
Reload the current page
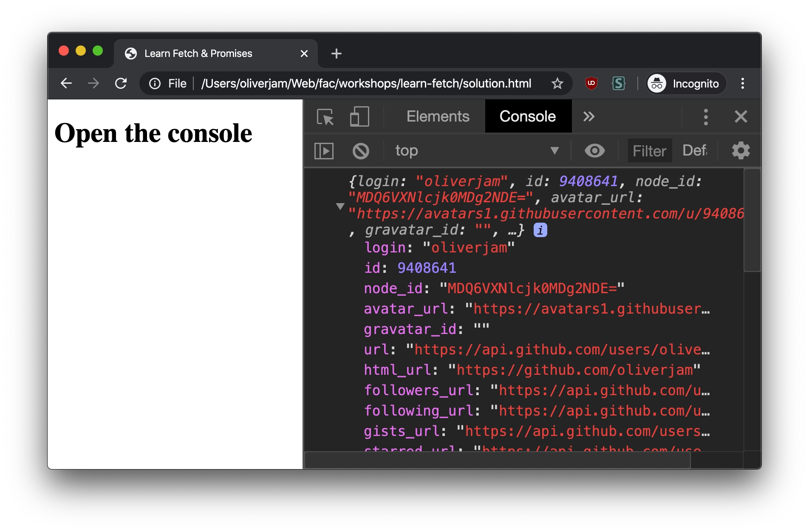[x=121, y=84]
